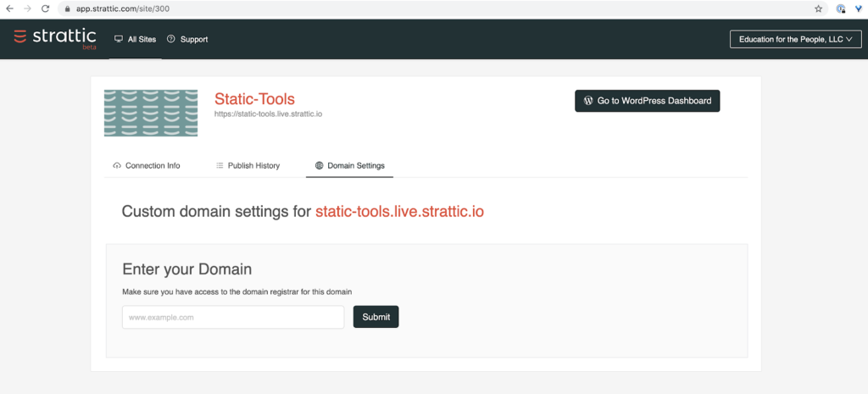Viewport: 868px width, 394px height.
Task: Go back in browser history
Action: pos(9,8)
